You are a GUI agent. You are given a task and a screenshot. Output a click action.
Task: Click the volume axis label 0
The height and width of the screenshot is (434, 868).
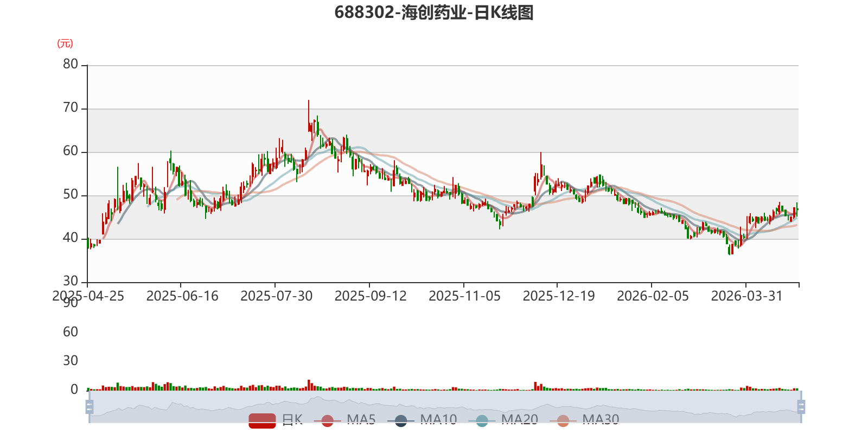(x=74, y=390)
